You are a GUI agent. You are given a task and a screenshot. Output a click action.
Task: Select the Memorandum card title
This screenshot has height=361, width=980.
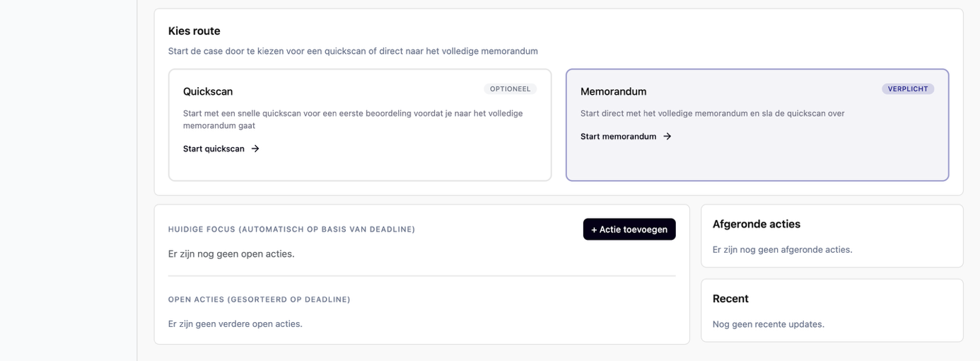click(613, 91)
